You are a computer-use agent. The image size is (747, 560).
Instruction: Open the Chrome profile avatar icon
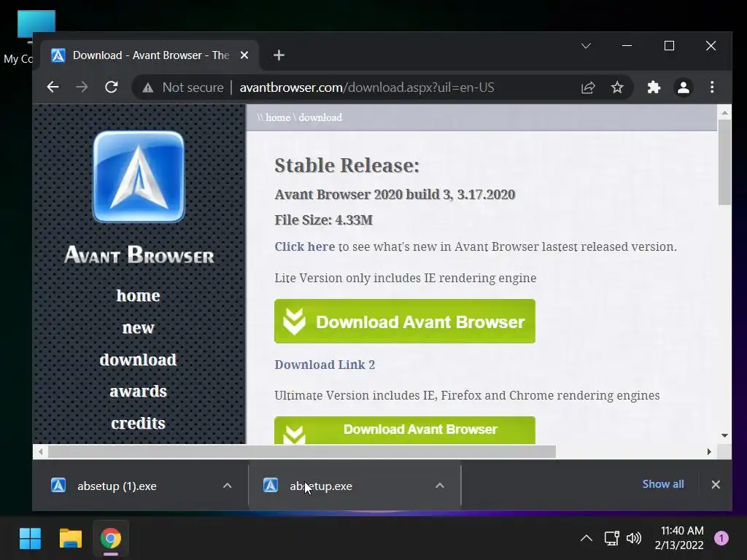point(683,87)
